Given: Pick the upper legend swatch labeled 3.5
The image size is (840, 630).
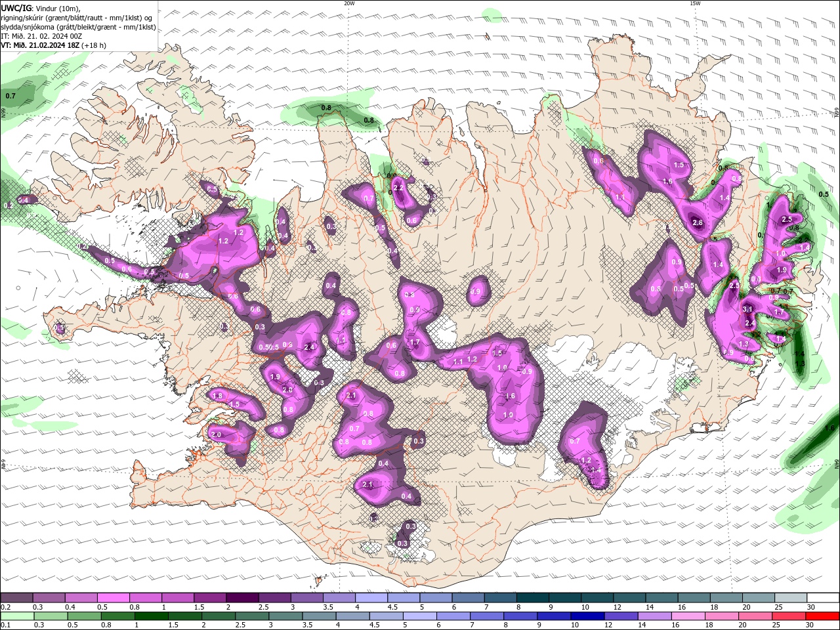Looking at the screenshot, I should (339, 598).
